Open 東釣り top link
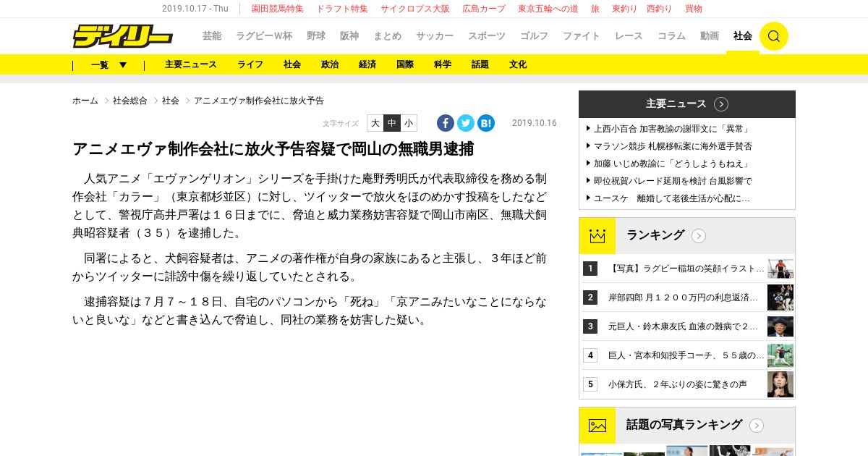Image resolution: width=868 pixels, height=456 pixels. pos(625,9)
